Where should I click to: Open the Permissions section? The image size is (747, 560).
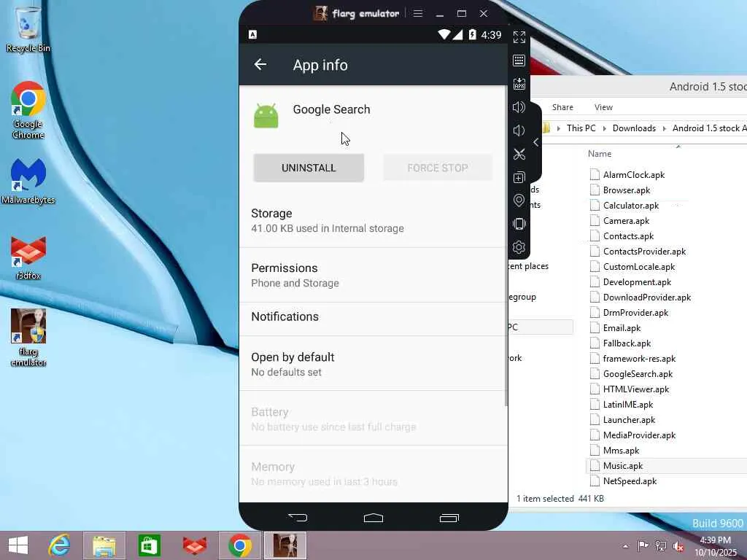pyautogui.click(x=373, y=275)
